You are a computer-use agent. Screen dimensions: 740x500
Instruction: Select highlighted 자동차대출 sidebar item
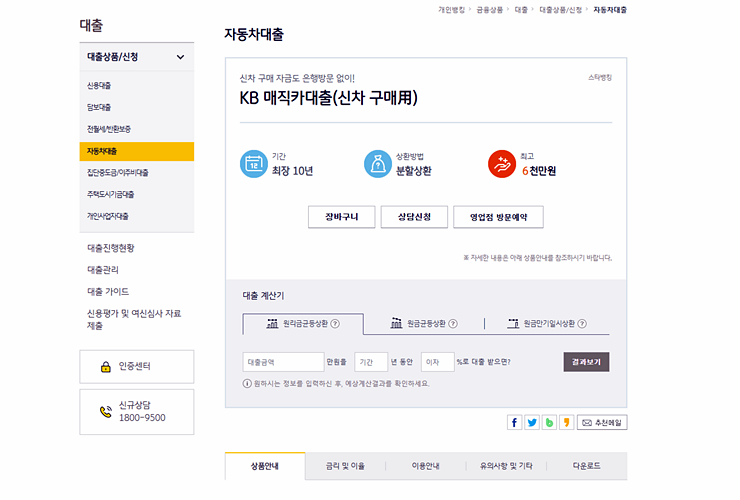click(137, 152)
